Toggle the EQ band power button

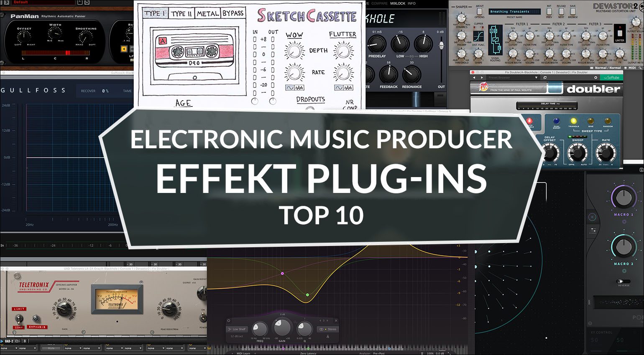tap(229, 320)
